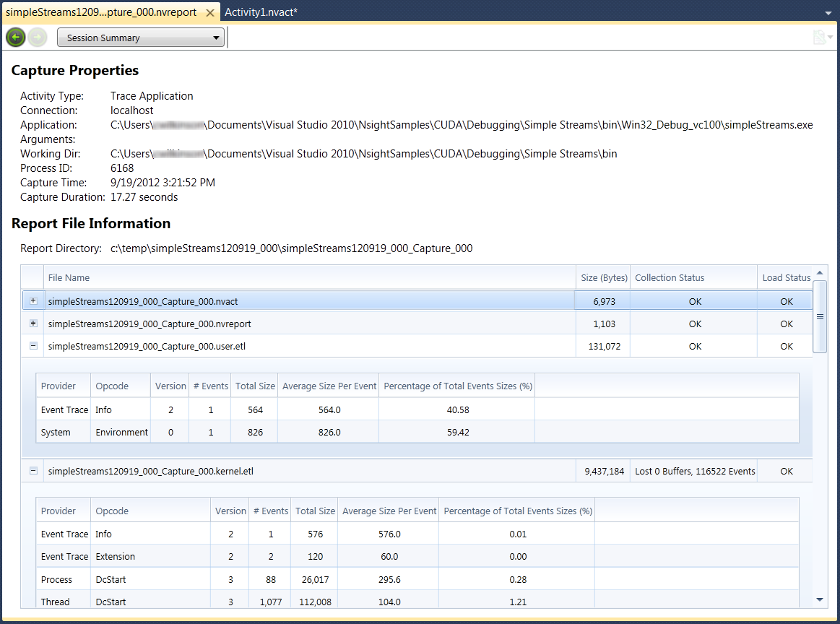Click the Load Status column header

pyautogui.click(x=786, y=277)
